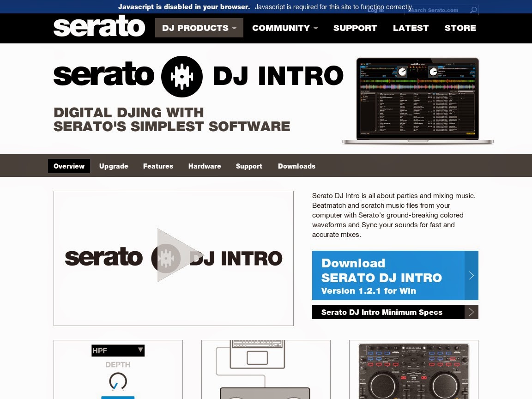532x399 pixels.
Task: Visit the Store link
Action: 460,28
